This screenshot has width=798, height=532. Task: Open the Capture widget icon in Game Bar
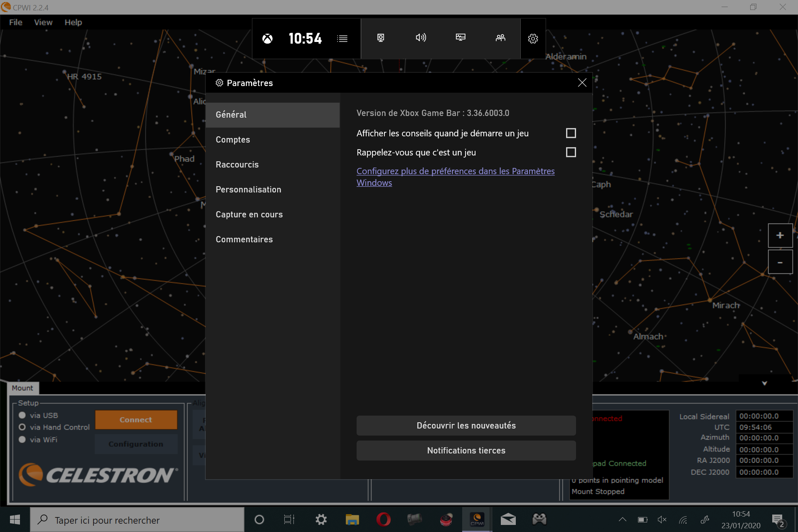(381, 38)
